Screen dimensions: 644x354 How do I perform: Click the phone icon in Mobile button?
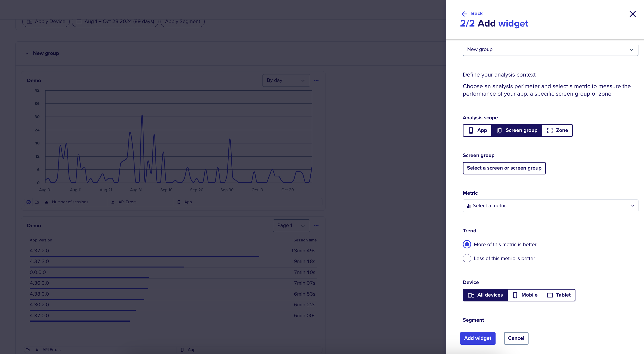(x=515, y=295)
